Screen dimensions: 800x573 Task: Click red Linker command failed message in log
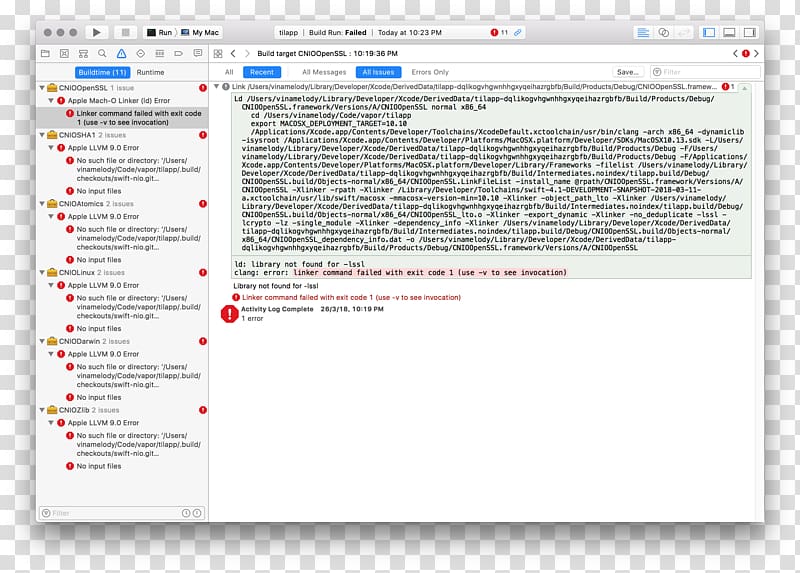pyautogui.click(x=351, y=297)
